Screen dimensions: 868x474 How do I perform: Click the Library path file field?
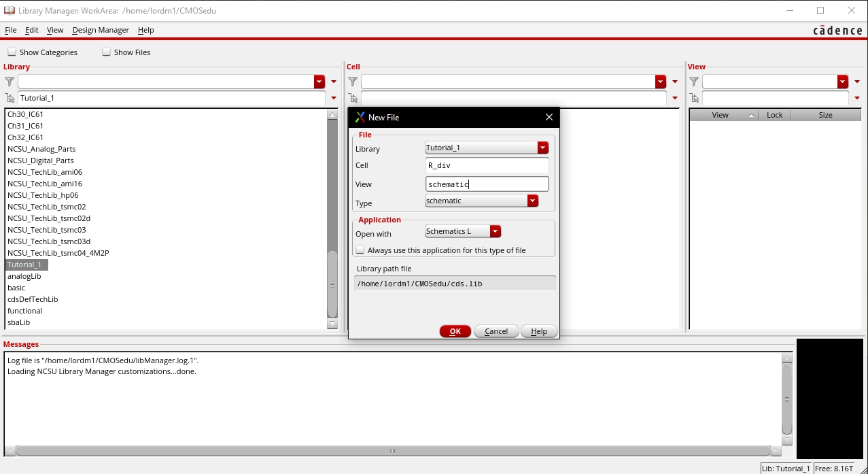455,284
